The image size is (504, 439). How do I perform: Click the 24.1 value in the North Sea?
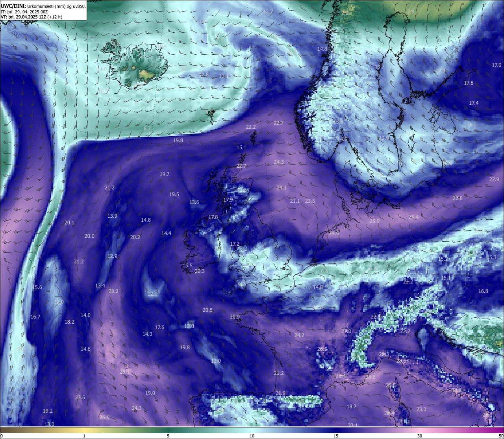282,187
